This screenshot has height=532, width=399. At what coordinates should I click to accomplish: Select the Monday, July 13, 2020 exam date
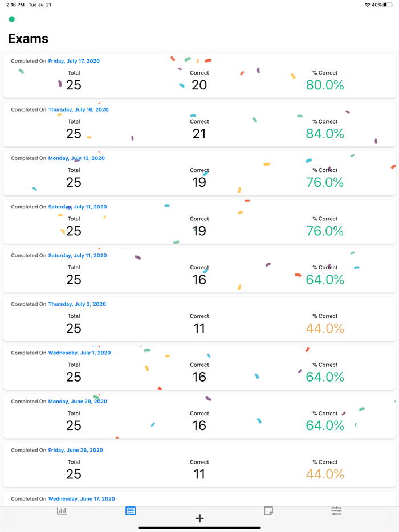[x=76, y=158]
